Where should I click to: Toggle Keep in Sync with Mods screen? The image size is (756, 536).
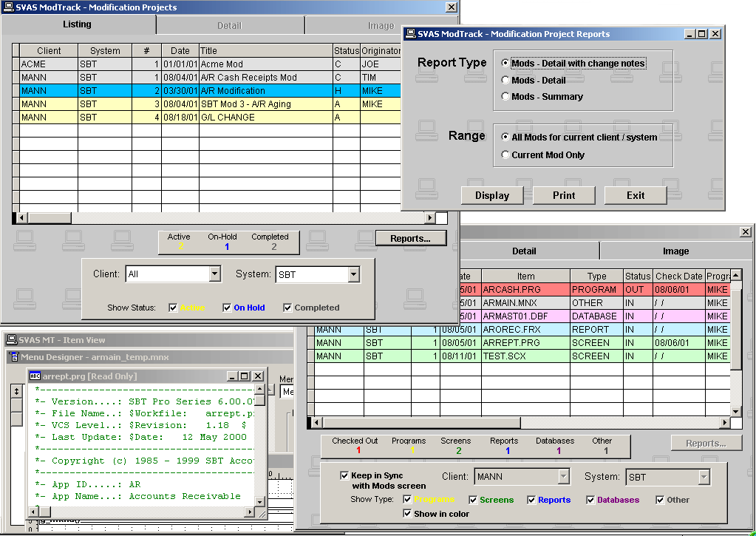[344, 475]
